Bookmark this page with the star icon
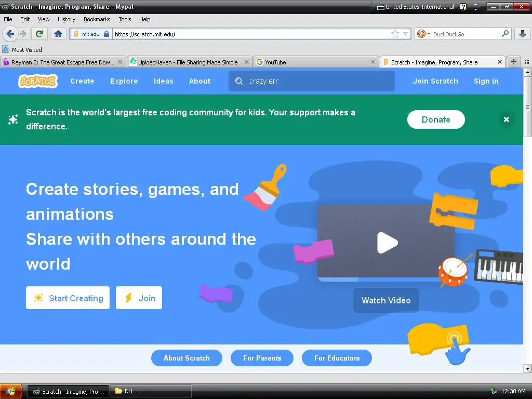 [x=395, y=34]
